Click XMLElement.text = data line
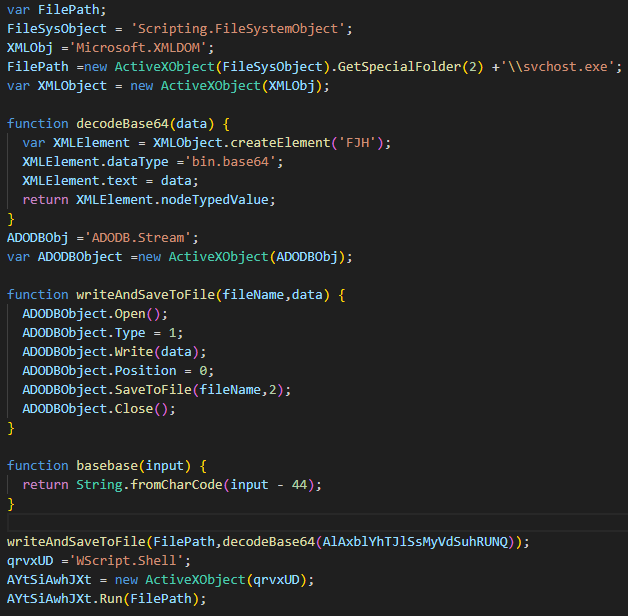This screenshot has width=628, height=616. (110, 181)
